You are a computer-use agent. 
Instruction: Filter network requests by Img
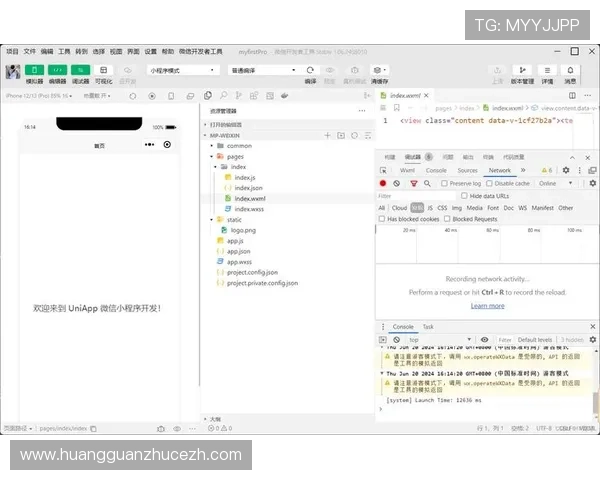click(457, 208)
